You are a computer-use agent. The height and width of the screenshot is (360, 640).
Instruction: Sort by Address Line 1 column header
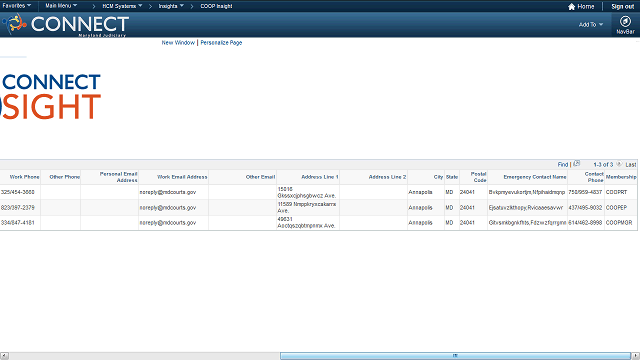(x=320, y=177)
